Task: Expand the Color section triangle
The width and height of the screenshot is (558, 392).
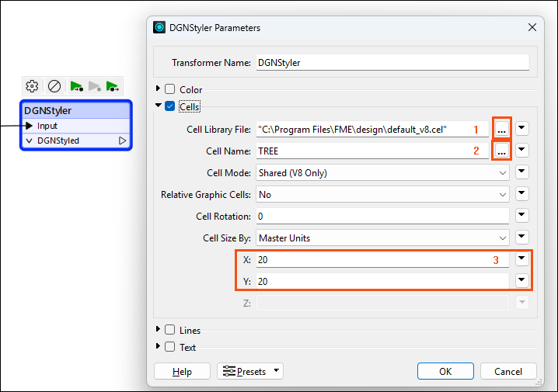Action: 158,88
